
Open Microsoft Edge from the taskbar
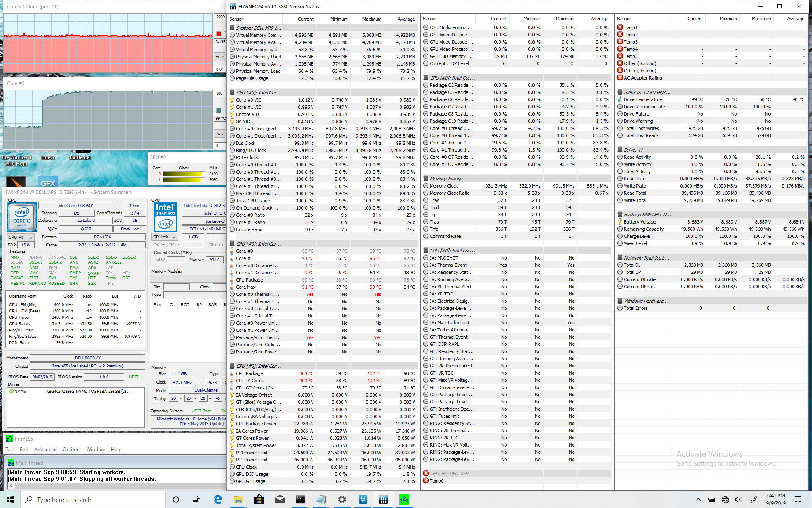[x=218, y=500]
